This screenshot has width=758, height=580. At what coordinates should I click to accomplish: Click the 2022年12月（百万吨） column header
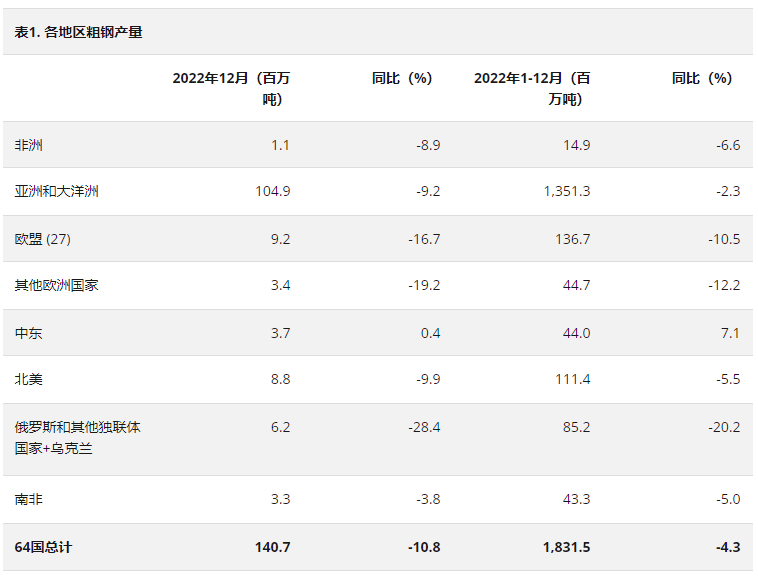pyautogui.click(x=231, y=88)
